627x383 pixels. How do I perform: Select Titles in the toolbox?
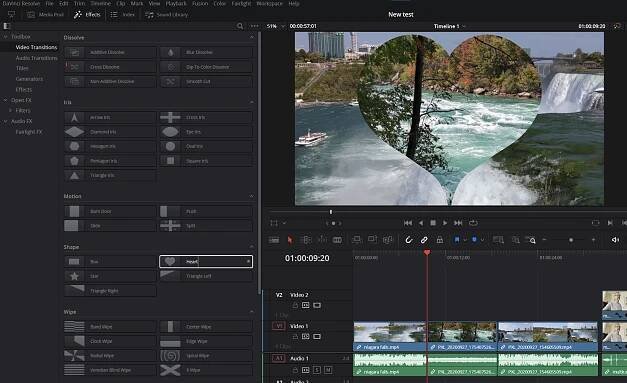[x=22, y=68]
